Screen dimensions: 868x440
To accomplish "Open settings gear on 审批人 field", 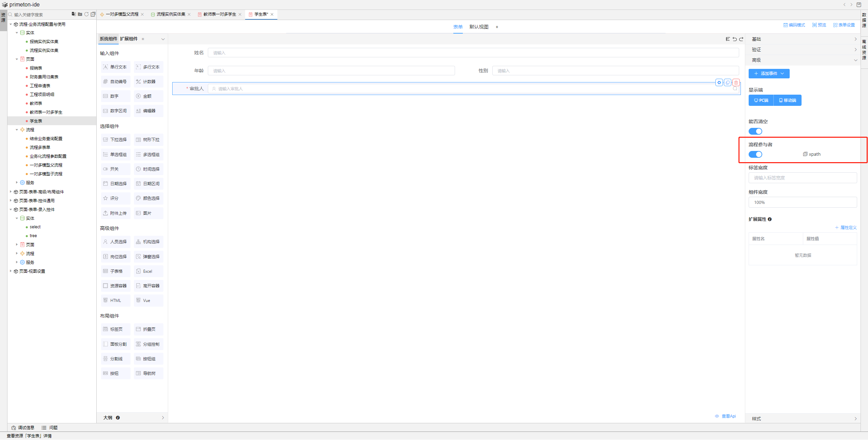I will (719, 82).
